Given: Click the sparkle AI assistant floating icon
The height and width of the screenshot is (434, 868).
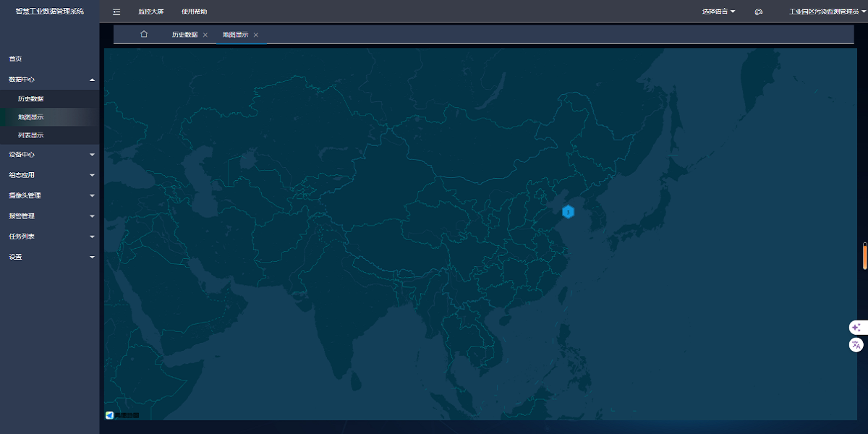Looking at the screenshot, I should [856, 328].
